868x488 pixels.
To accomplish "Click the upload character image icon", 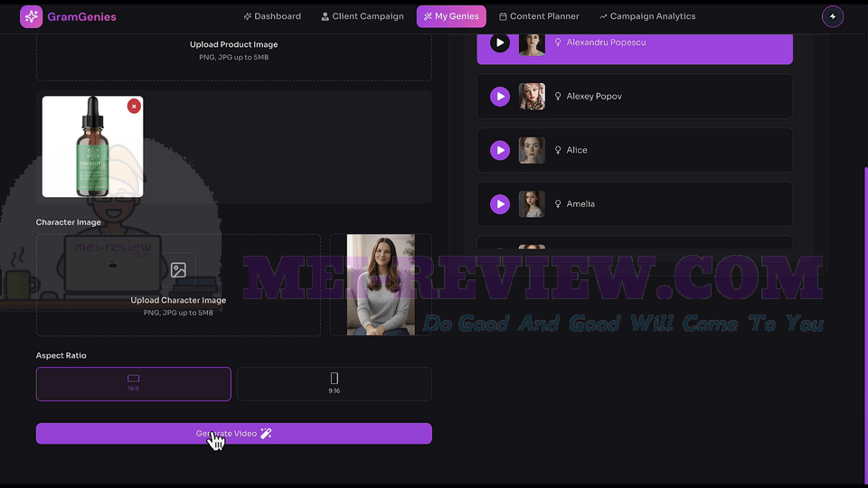I will pyautogui.click(x=178, y=270).
